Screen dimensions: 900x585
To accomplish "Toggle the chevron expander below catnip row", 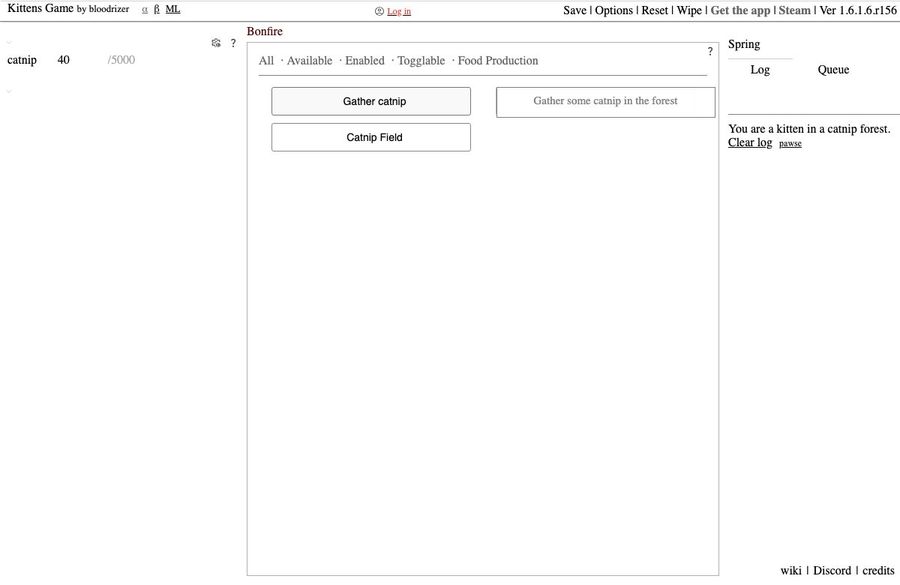I will (9, 91).
